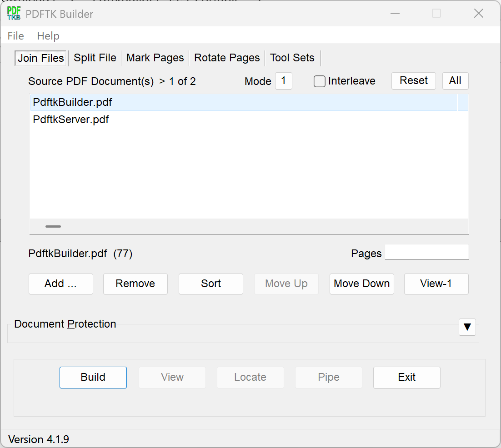Open the Help menu

pos(48,36)
